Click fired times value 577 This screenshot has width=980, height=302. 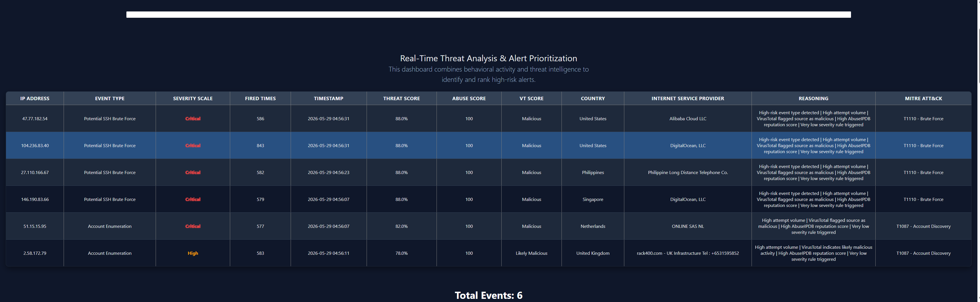point(260,226)
